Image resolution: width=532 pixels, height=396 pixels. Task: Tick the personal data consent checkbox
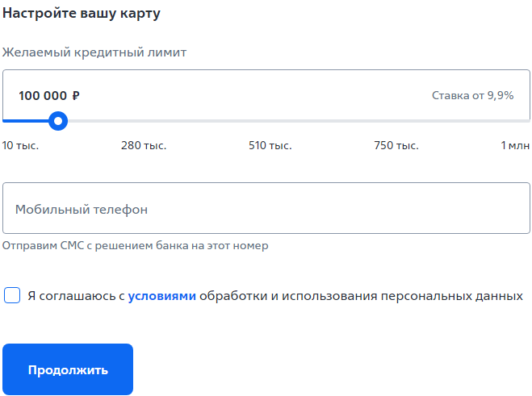12,295
